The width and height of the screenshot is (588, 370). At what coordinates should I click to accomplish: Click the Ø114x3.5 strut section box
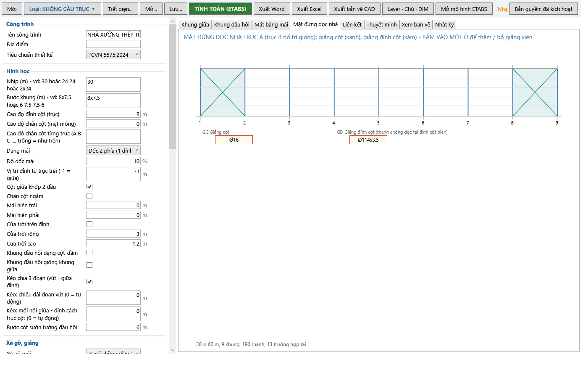[368, 140]
